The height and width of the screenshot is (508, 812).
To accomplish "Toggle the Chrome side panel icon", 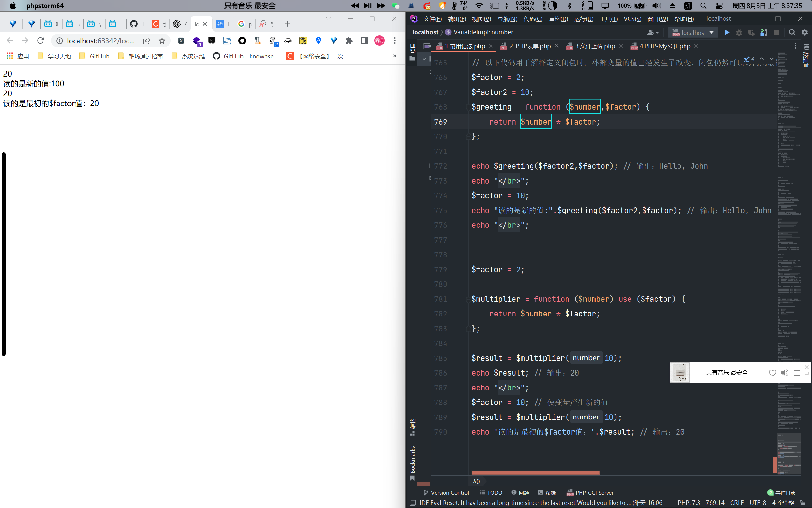I will pyautogui.click(x=364, y=41).
